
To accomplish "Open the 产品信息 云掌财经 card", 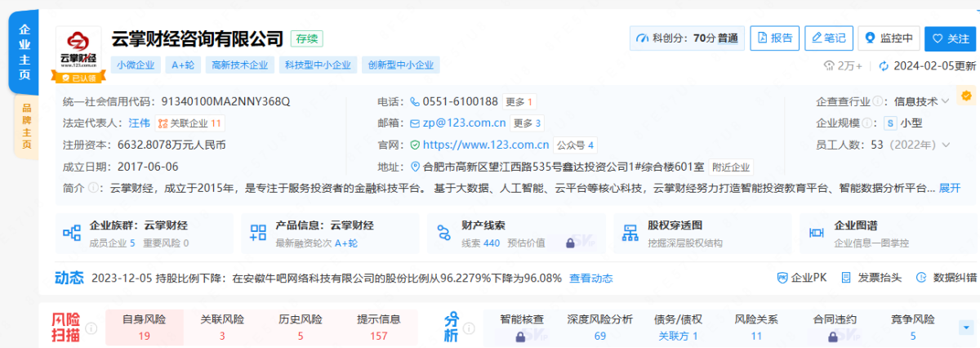I will click(x=329, y=233).
